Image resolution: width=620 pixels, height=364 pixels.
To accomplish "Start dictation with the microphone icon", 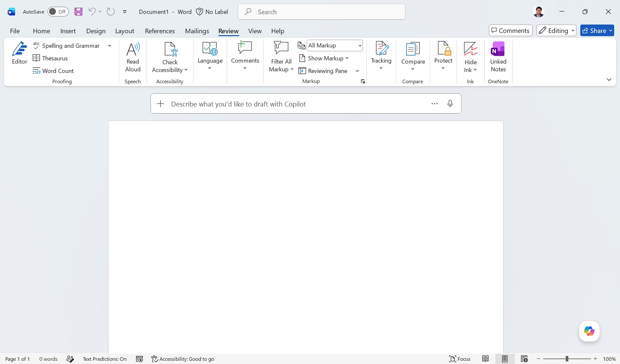I will coord(450,104).
